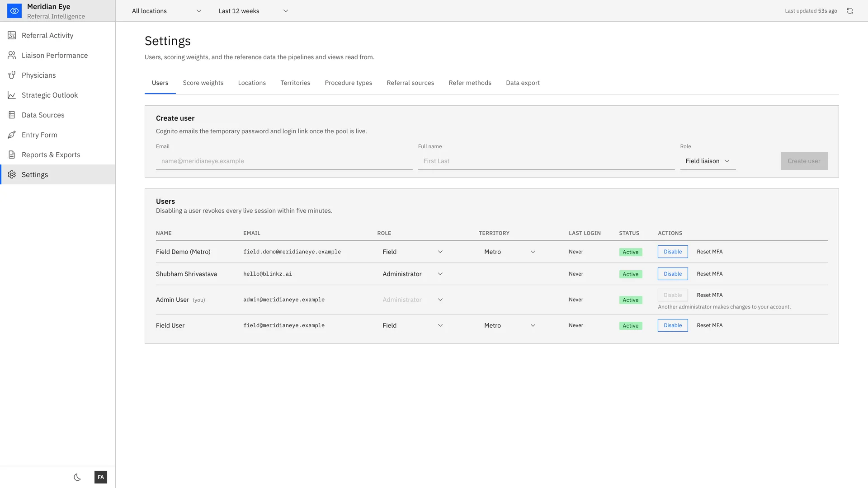Click Active status for Admin User
This screenshot has width=868, height=488.
(631, 300)
